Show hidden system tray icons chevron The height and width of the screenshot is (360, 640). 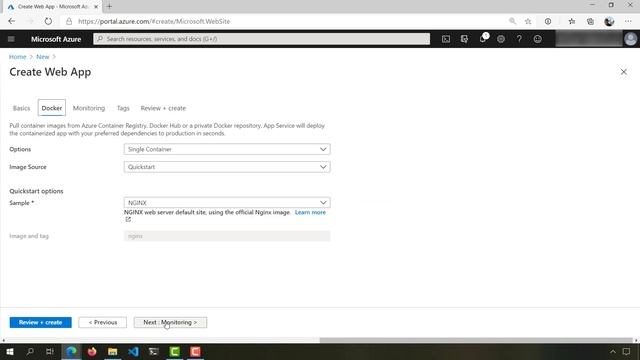613,351
